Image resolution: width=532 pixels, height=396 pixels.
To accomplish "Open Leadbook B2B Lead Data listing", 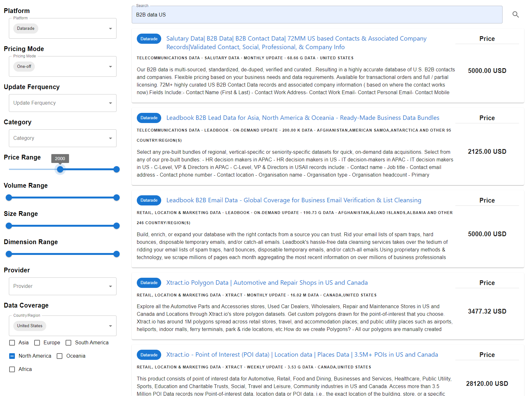I will (303, 118).
